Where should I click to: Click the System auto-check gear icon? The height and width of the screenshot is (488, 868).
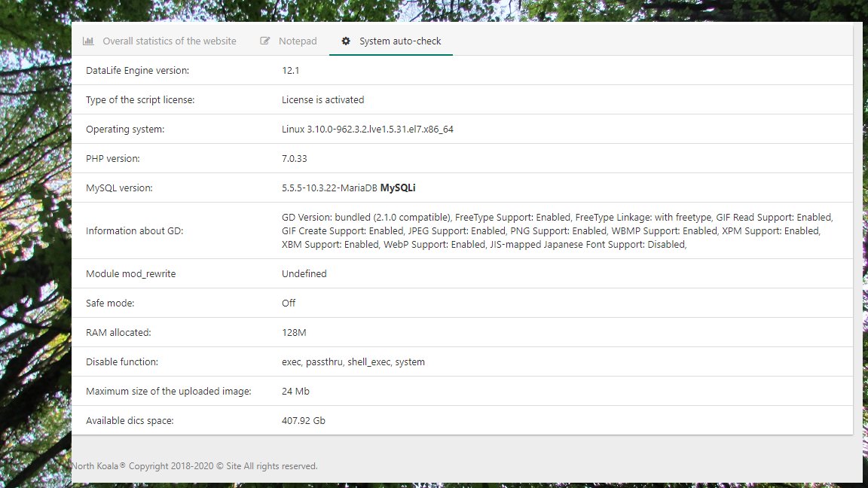click(x=346, y=41)
